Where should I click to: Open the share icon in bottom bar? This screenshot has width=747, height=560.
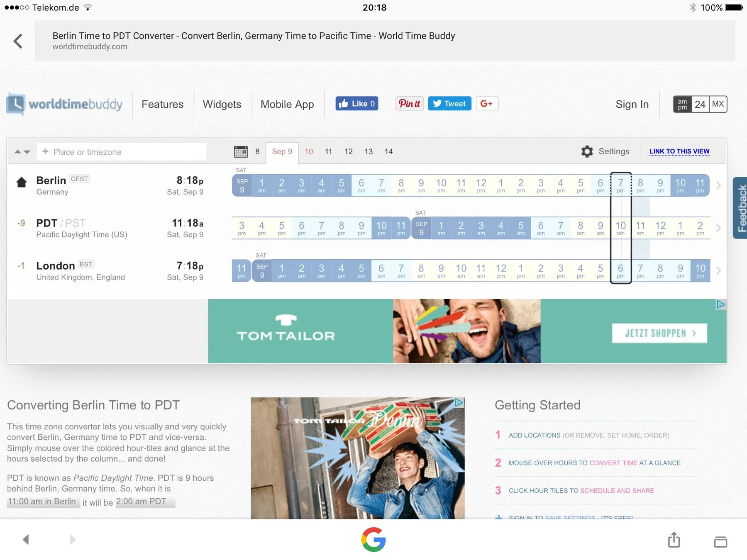click(x=674, y=540)
